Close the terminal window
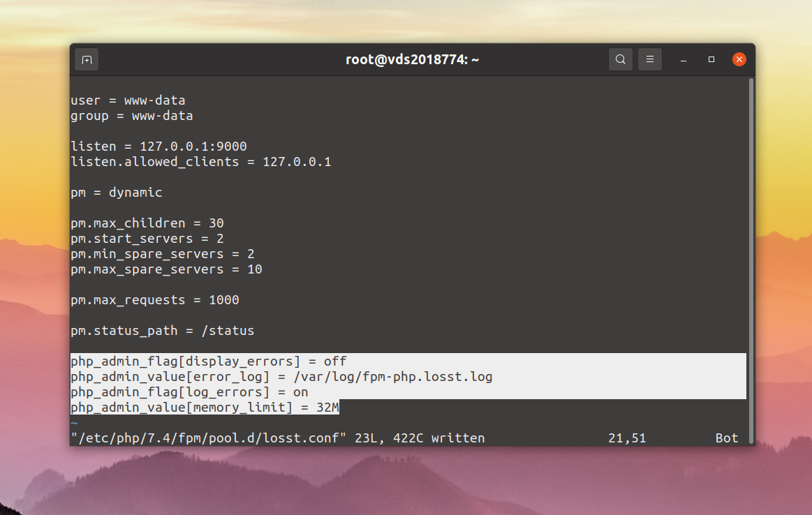This screenshot has height=515, width=812. (739, 59)
